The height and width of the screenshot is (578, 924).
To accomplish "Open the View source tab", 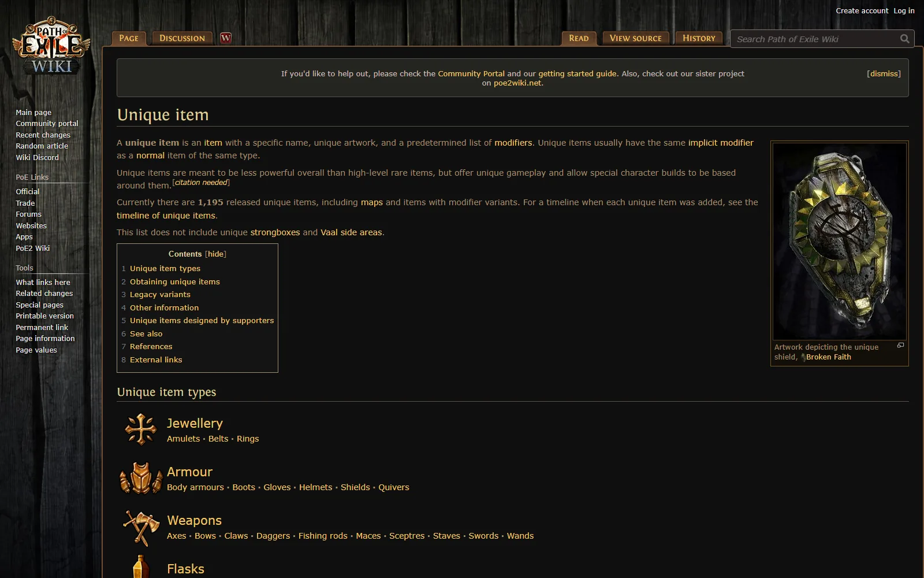I will [x=636, y=38].
